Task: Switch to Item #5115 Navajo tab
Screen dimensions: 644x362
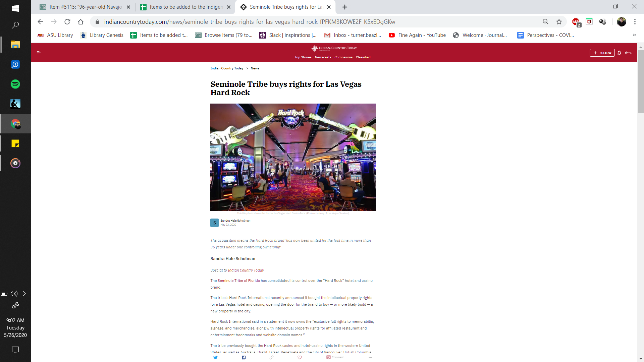Action: pyautogui.click(x=86, y=7)
